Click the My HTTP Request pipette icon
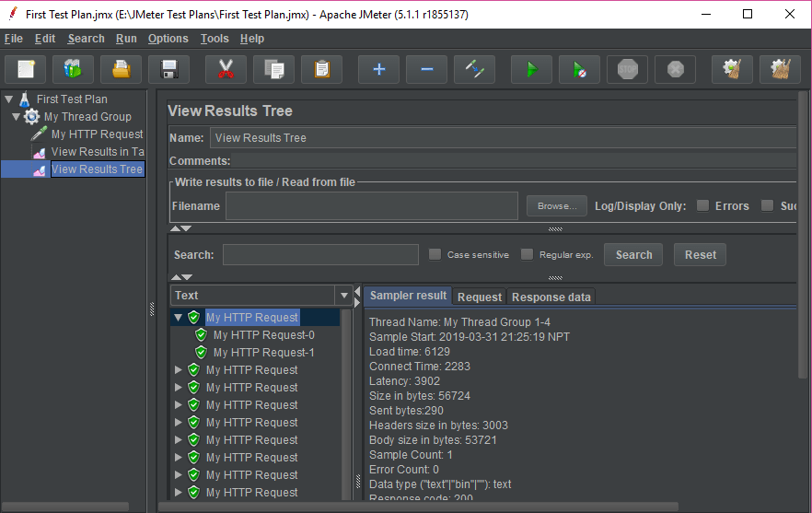Screen dimensions: 812x513 pyautogui.click(x=39, y=134)
